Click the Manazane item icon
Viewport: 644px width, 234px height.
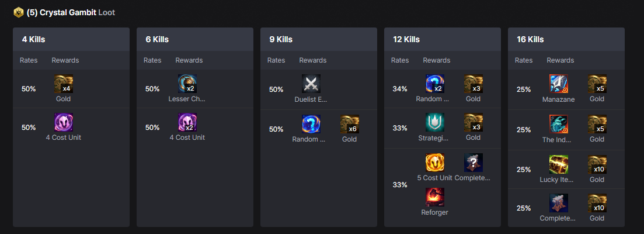558,84
